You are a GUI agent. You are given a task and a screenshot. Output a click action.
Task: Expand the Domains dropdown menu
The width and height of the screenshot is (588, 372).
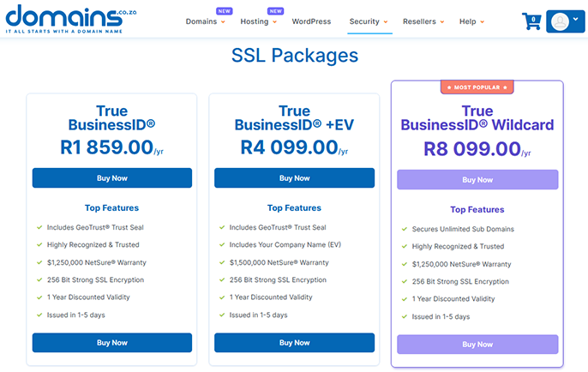coord(206,21)
